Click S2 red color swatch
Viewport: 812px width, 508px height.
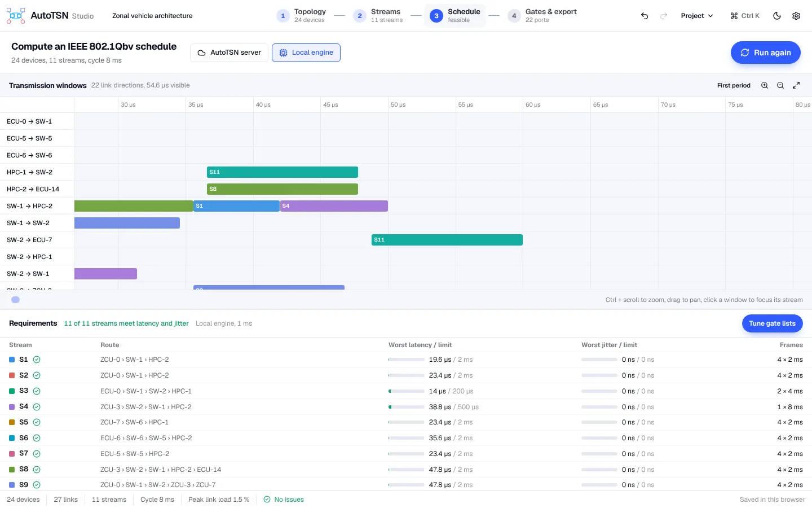[12, 375]
